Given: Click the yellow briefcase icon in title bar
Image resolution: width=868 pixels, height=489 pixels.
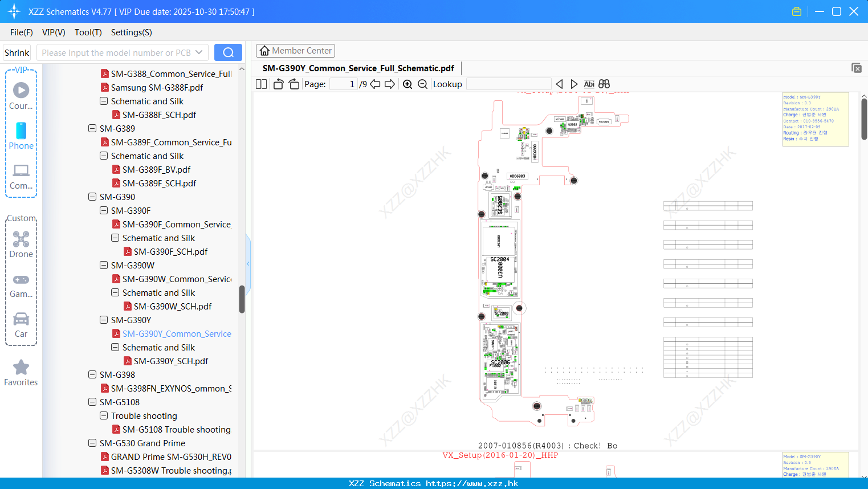Looking at the screenshot, I should 797,11.
